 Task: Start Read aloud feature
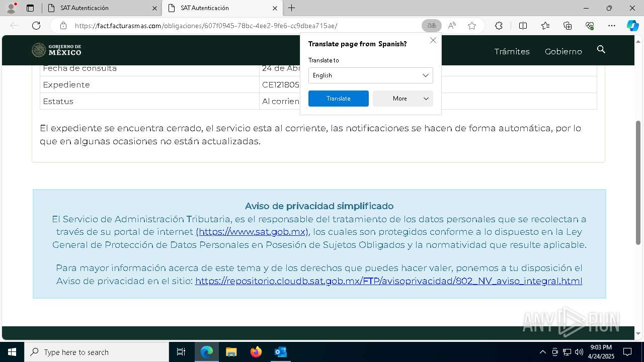click(x=452, y=26)
